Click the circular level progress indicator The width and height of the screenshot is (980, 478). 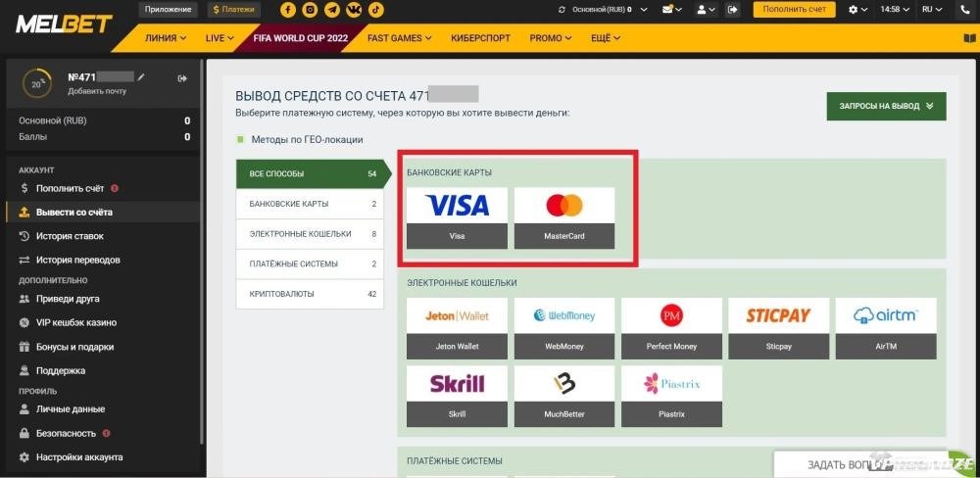pos(36,83)
